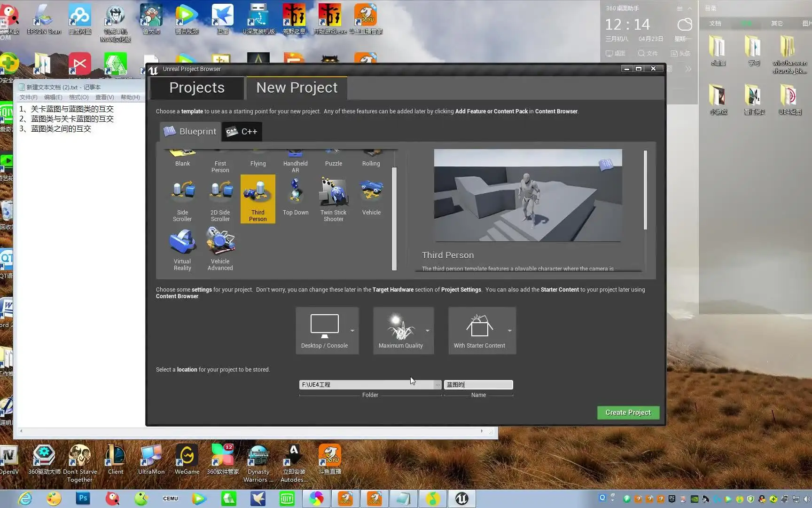The image size is (812, 508).
Task: Click the system tray volume icon
Action: click(806, 499)
